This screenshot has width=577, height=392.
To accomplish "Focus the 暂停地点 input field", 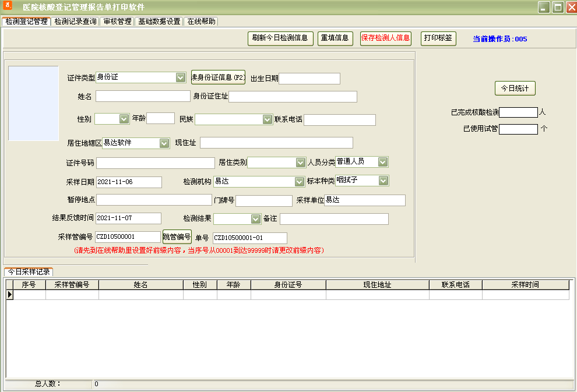I will click(154, 200).
